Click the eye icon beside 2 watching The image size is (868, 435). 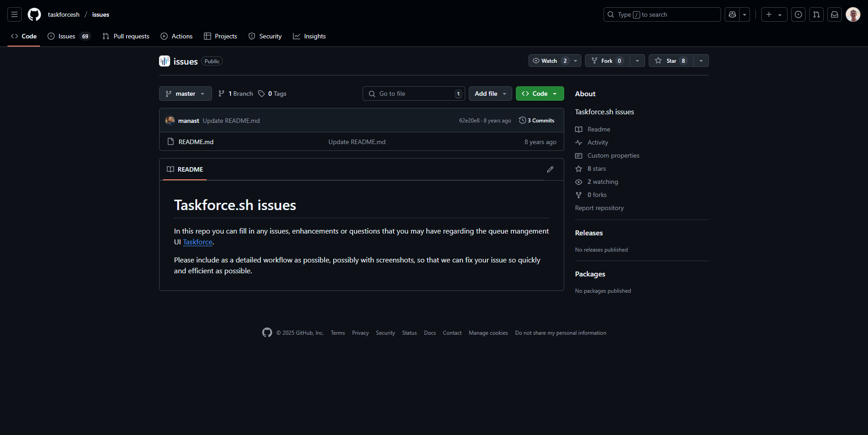(579, 182)
